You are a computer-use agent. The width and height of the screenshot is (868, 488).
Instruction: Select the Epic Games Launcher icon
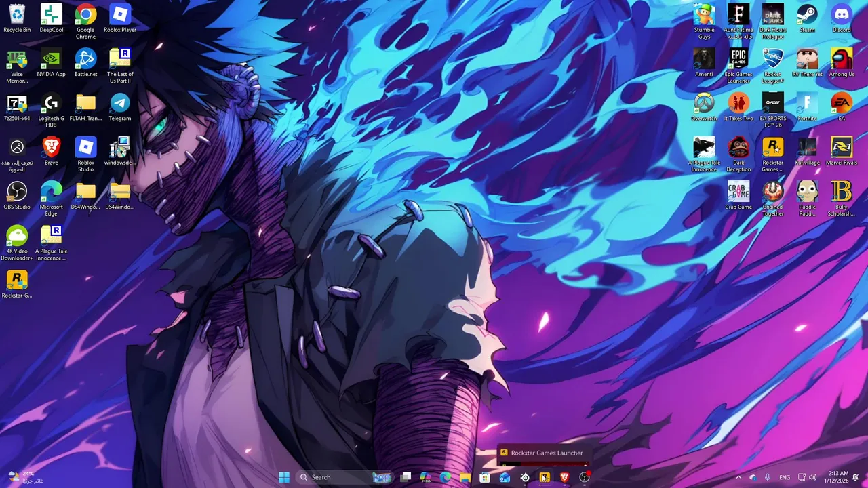click(738, 66)
